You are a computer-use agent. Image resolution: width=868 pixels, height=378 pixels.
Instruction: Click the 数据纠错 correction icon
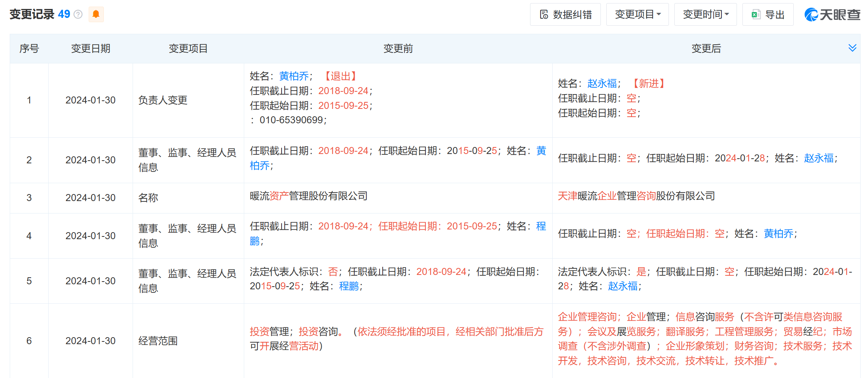tap(544, 14)
